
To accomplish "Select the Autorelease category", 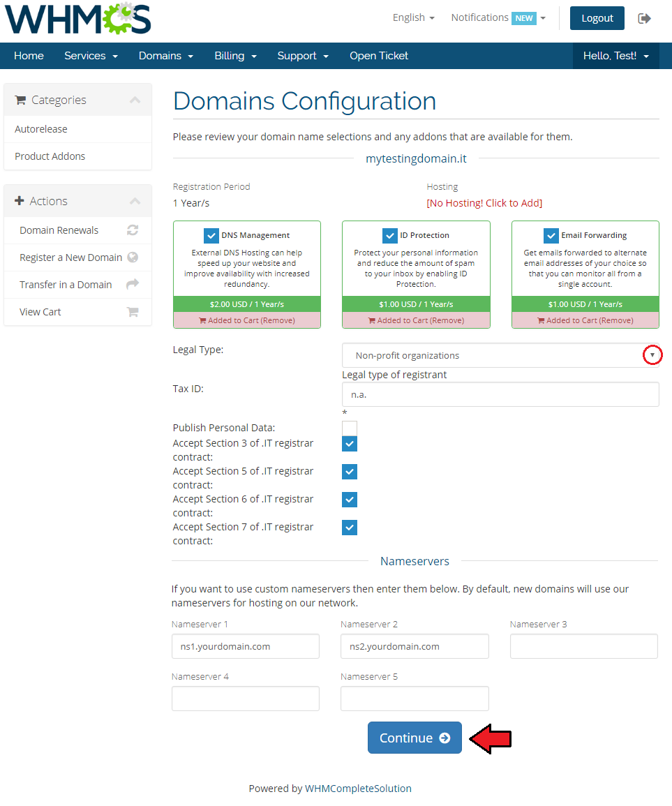I will [x=77, y=129].
